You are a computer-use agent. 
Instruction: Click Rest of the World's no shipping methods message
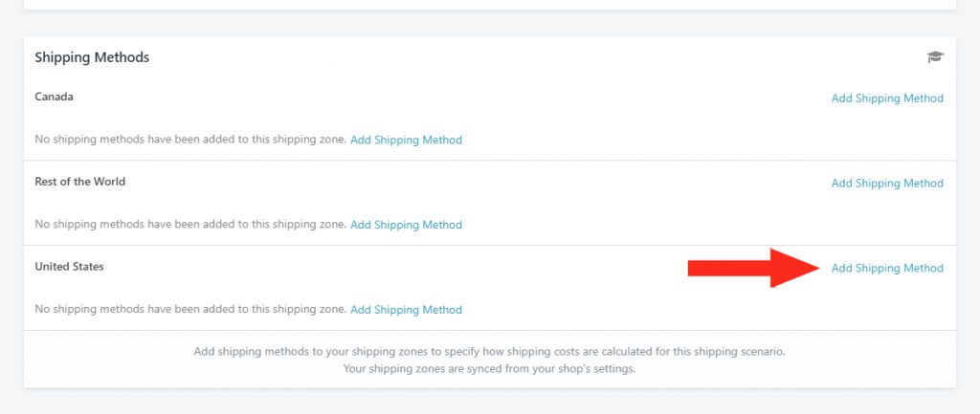pyautogui.click(x=190, y=224)
